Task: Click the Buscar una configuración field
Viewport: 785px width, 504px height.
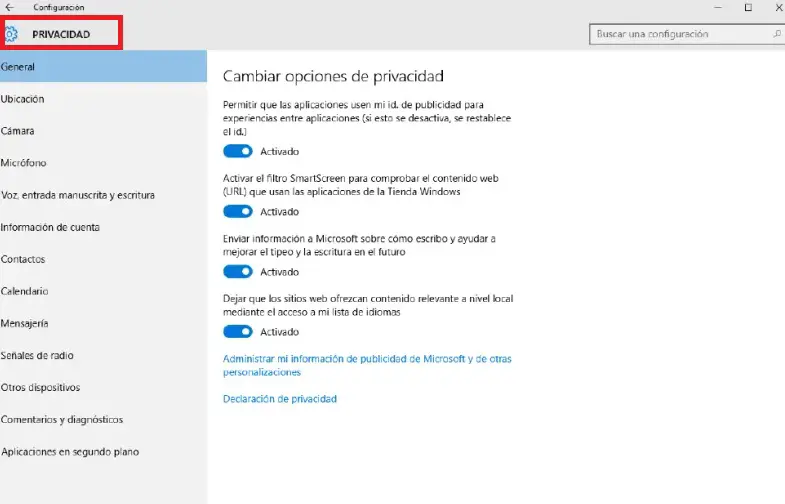Action: [678, 34]
